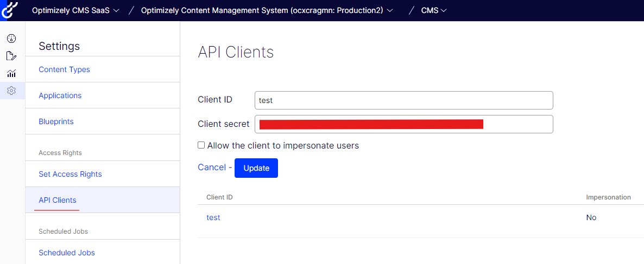This screenshot has height=264, width=644.
Task: Enable Allow the client to impersonate users
Action: [x=201, y=145]
